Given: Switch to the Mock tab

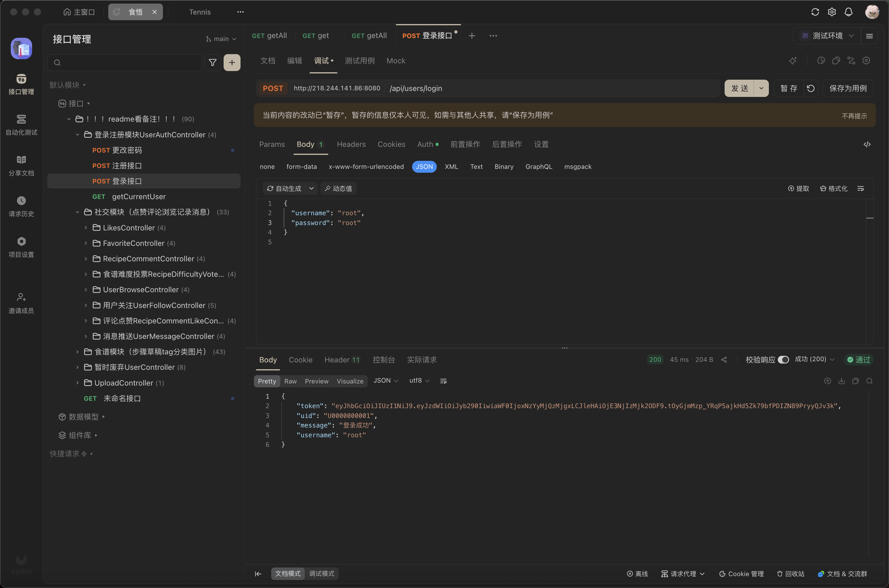Looking at the screenshot, I should (395, 61).
